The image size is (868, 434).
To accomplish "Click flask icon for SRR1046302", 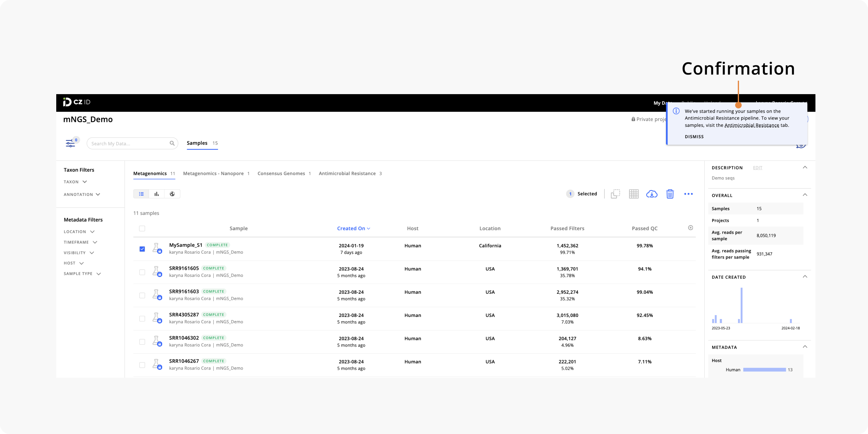I will (x=157, y=341).
